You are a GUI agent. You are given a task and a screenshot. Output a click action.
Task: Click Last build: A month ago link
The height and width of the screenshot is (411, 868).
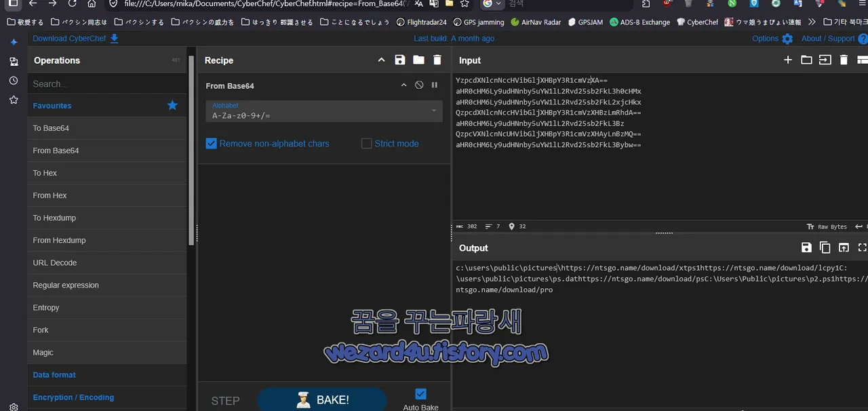pyautogui.click(x=454, y=39)
